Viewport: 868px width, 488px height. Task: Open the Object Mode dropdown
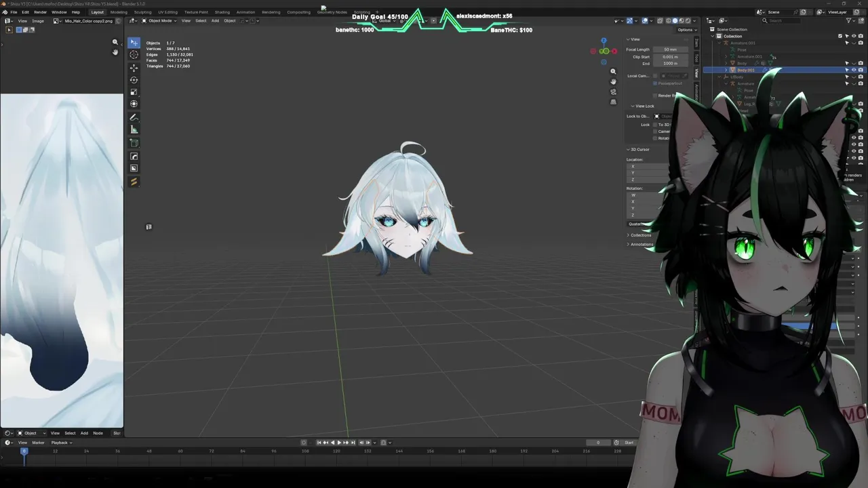tap(159, 21)
